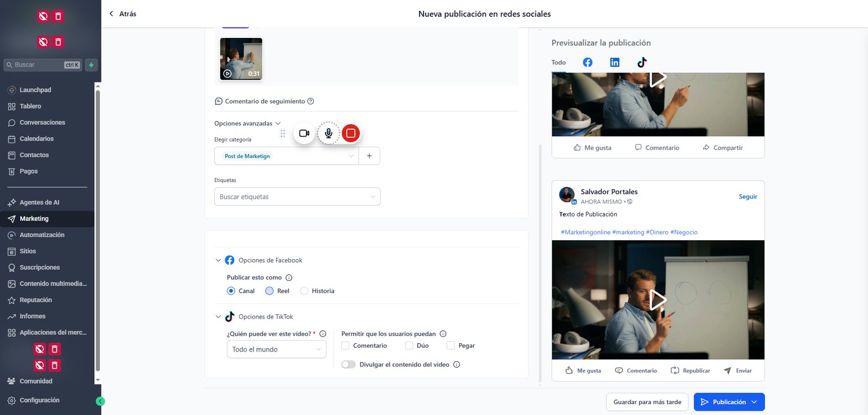The image size is (868, 415).
Task: Open the Buscar etiquetas dropdown
Action: click(x=297, y=196)
